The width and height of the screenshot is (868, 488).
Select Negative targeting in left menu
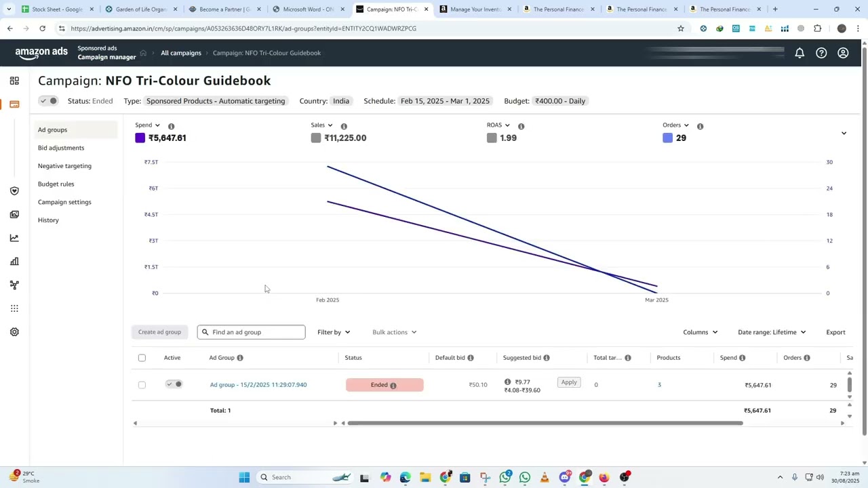point(64,166)
